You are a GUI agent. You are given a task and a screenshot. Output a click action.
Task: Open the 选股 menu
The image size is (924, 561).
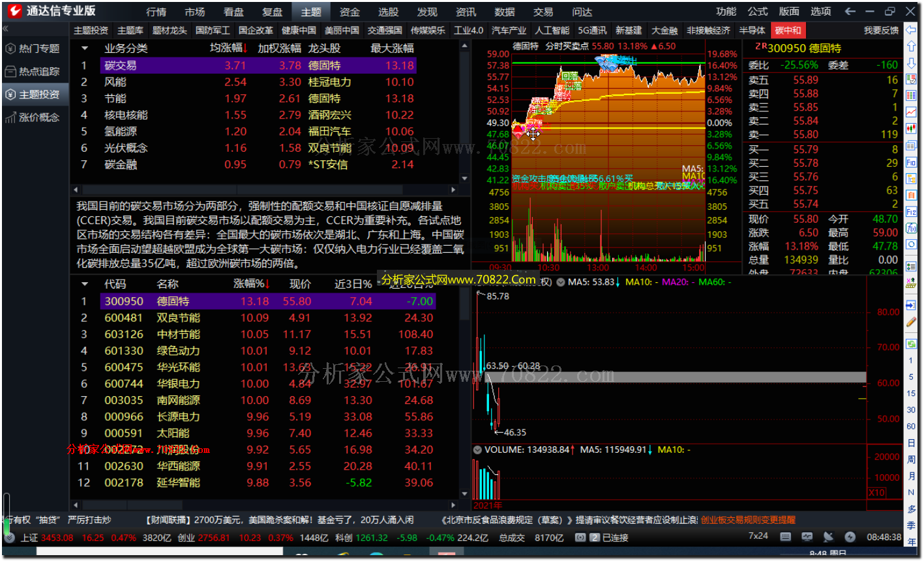point(388,12)
